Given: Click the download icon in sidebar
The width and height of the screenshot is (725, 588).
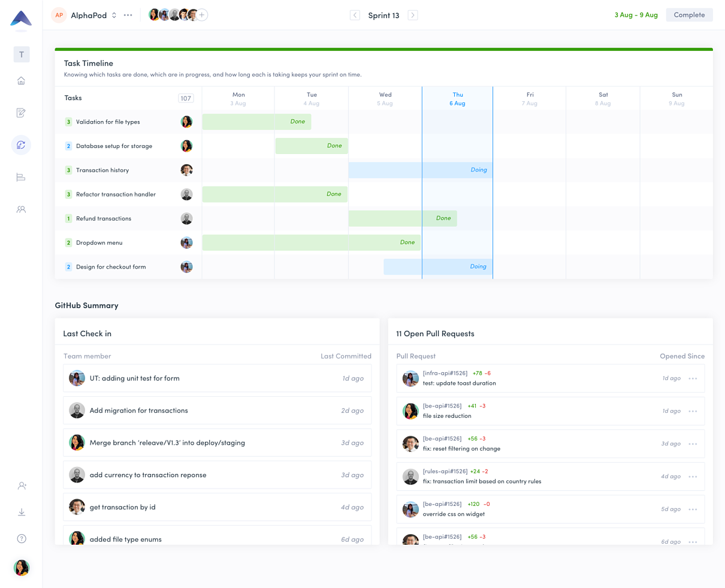Looking at the screenshot, I should click(22, 512).
